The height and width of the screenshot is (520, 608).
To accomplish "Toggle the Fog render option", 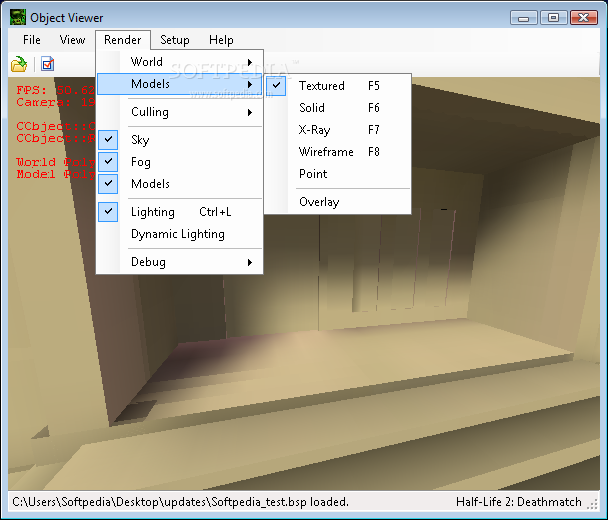I will [180, 162].
